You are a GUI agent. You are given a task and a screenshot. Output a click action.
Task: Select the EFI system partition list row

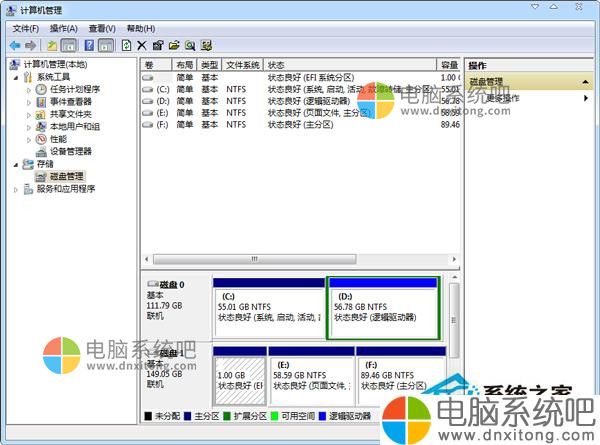300,78
